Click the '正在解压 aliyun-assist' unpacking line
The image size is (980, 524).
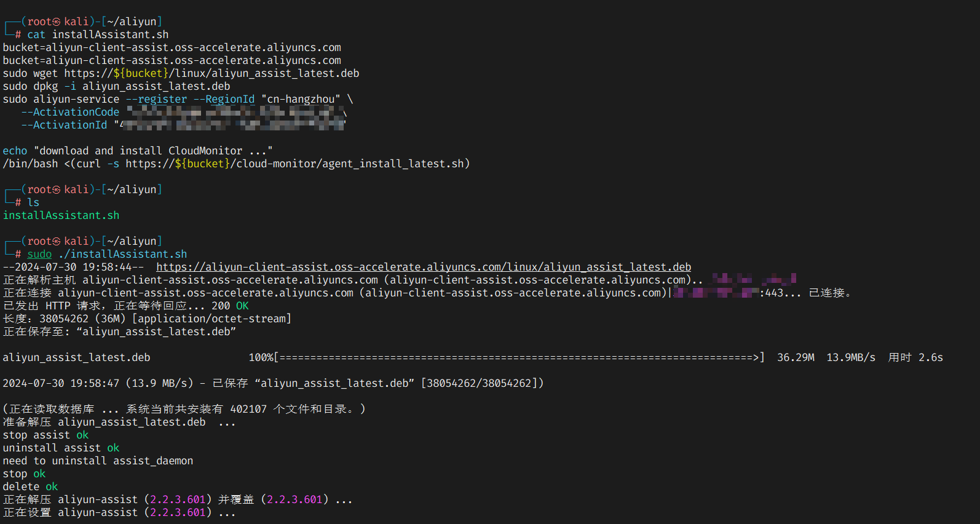(178, 499)
